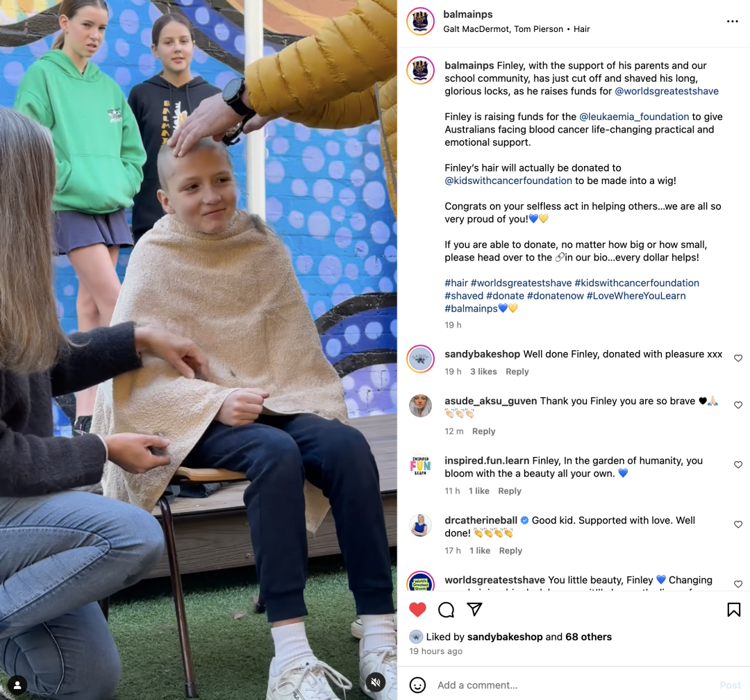
Task: Show tagged people icon on video
Action: coord(17,685)
